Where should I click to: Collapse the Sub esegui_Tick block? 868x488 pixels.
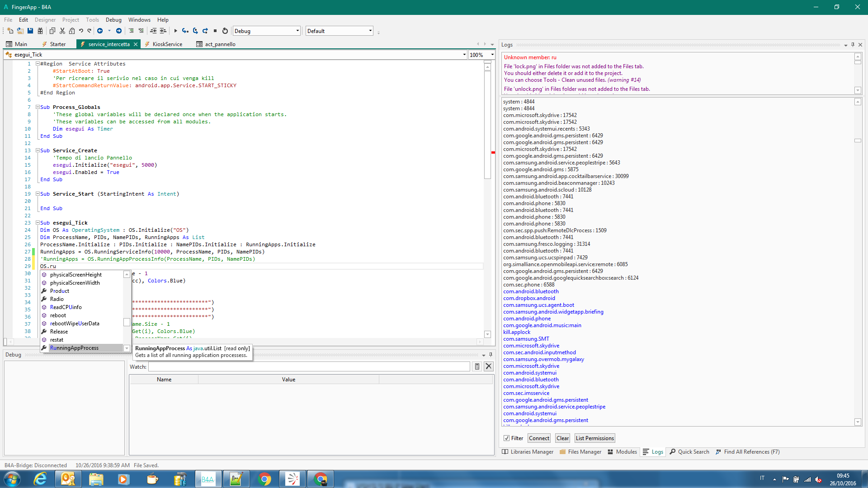tap(38, 223)
